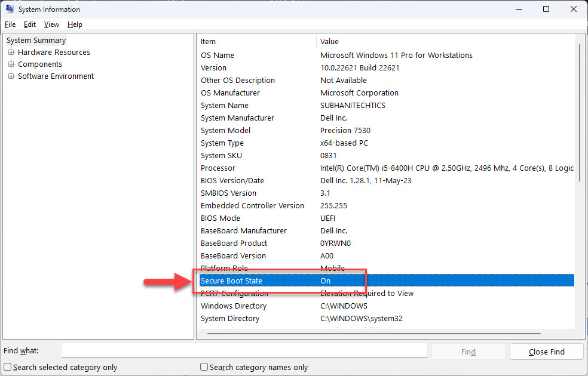Select System Summary in the tree
This screenshot has width=588, height=376.
[36, 40]
